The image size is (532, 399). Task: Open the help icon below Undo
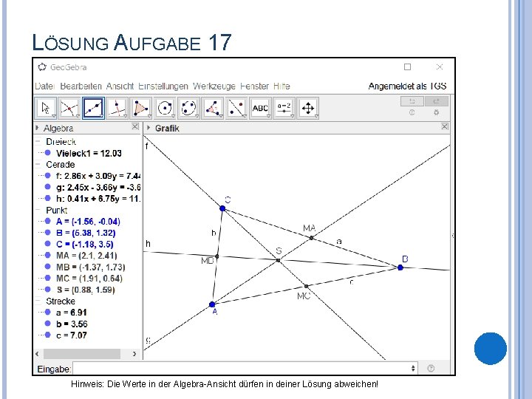[412, 112]
